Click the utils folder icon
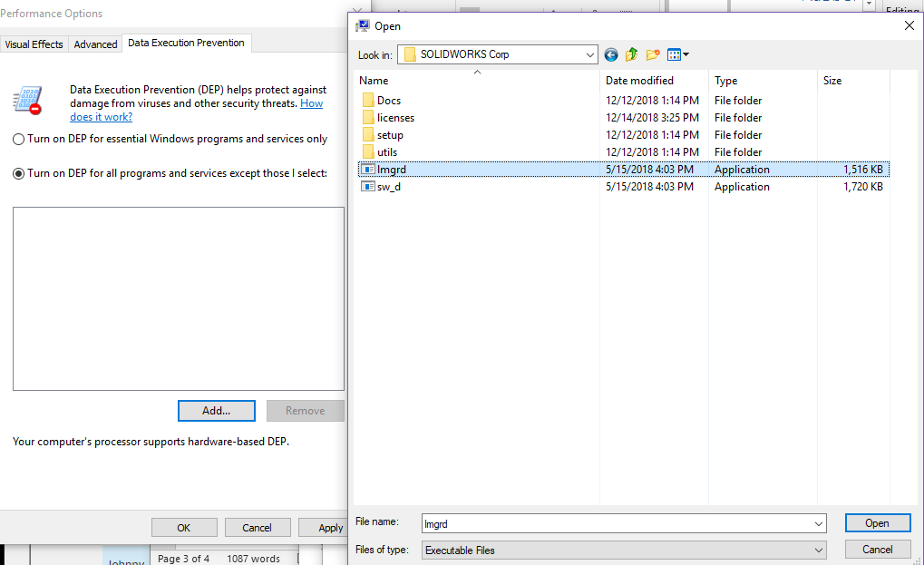The image size is (924, 565). click(368, 151)
